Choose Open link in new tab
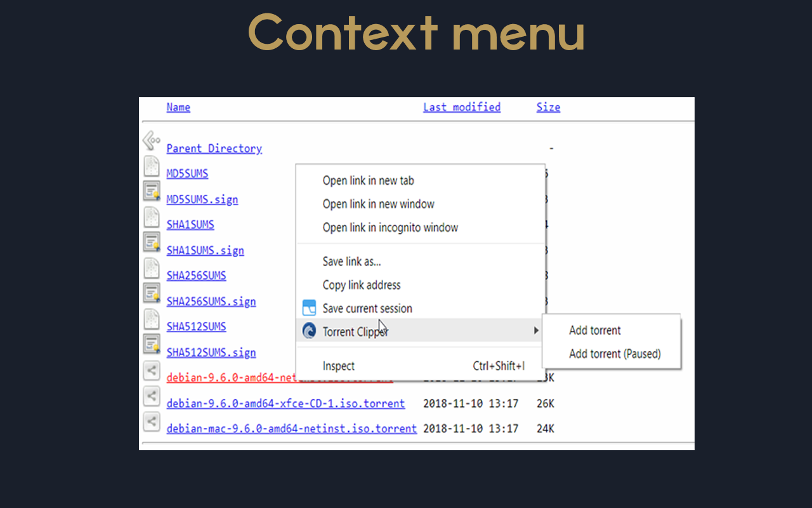The width and height of the screenshot is (812, 508). [x=368, y=181]
